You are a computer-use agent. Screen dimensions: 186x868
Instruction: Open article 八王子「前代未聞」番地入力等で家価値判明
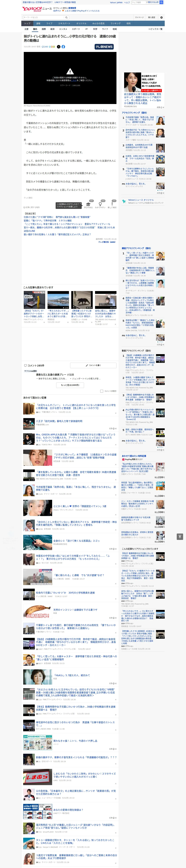pyautogui.click(x=59, y=421)
